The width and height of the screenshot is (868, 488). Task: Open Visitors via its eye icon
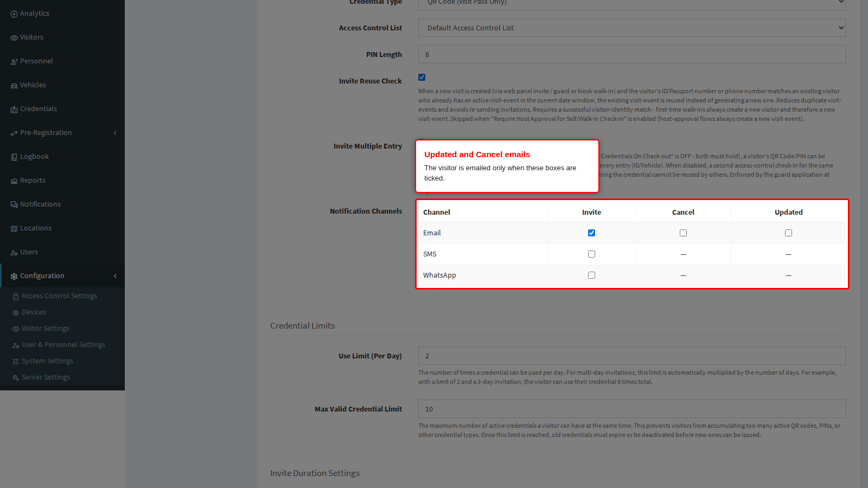click(14, 38)
